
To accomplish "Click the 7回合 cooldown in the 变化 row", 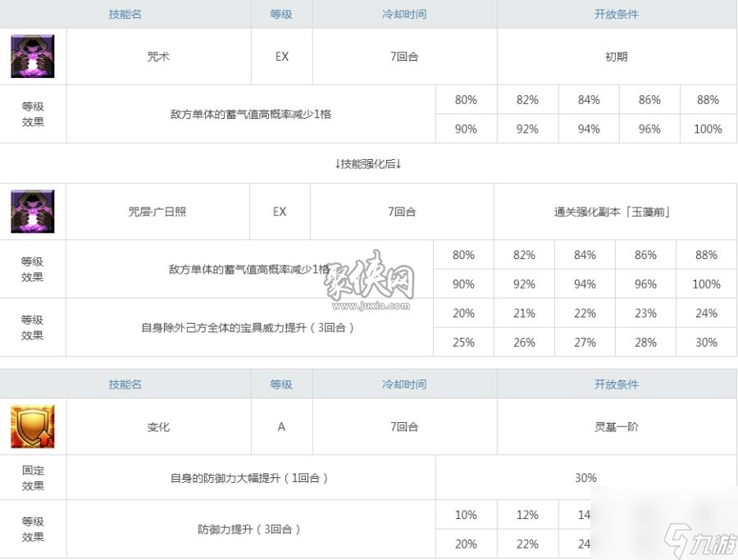I will click(404, 427).
